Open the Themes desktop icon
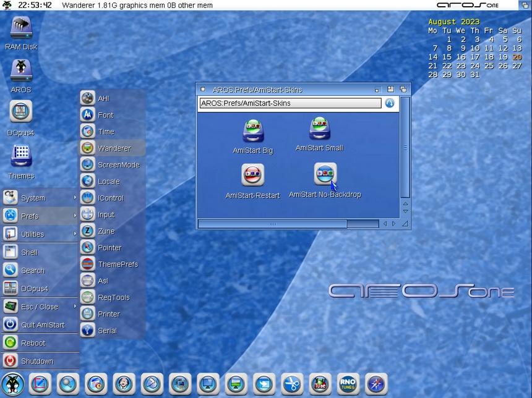532x398 pixels. [21, 156]
